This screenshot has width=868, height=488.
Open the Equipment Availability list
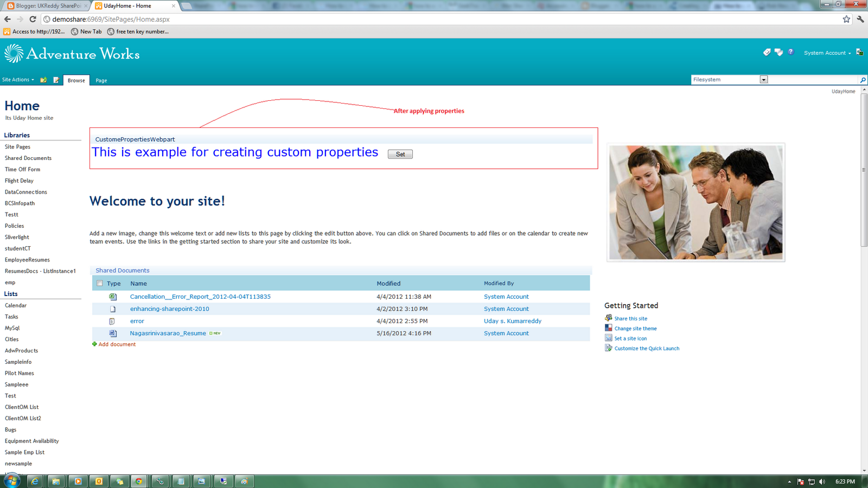(31, 441)
